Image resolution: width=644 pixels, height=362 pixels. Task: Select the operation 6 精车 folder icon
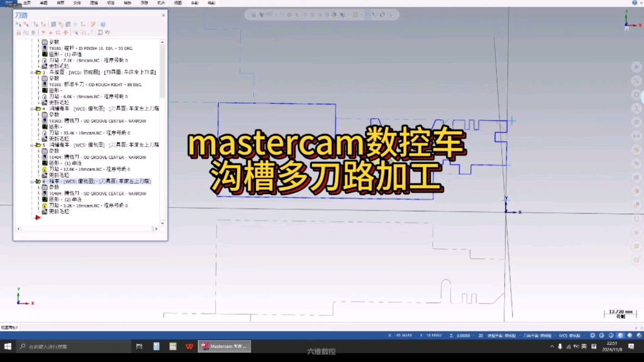(x=38, y=181)
